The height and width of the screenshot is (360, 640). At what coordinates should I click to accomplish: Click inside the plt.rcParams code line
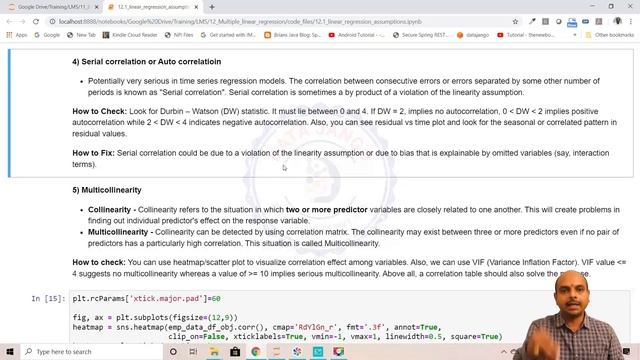146,299
